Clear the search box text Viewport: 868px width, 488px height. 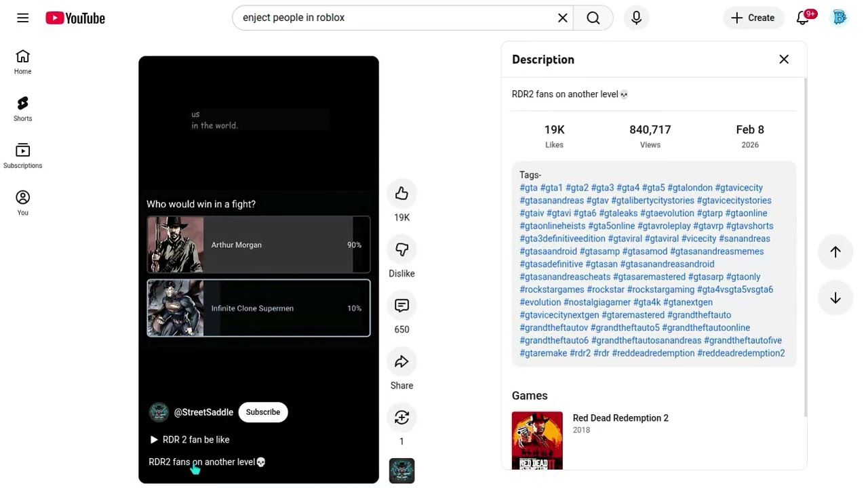click(563, 18)
